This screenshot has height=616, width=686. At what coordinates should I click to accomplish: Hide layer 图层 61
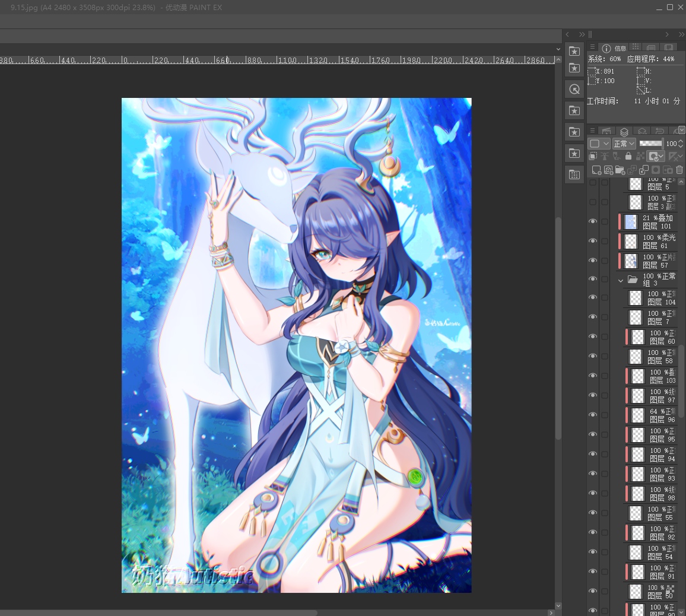pyautogui.click(x=593, y=241)
